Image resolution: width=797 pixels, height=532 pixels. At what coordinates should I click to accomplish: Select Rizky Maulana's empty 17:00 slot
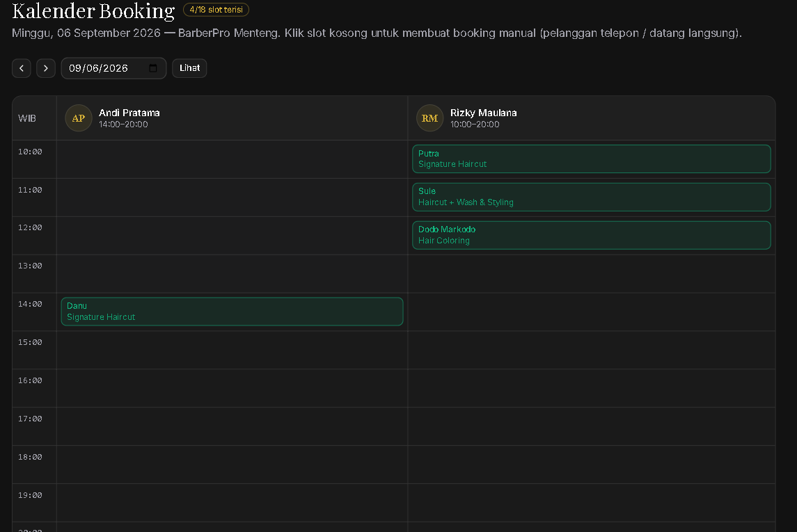592,426
